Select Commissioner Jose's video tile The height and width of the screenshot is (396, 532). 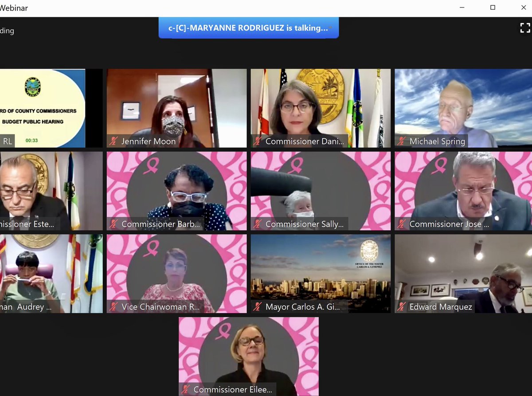463,191
